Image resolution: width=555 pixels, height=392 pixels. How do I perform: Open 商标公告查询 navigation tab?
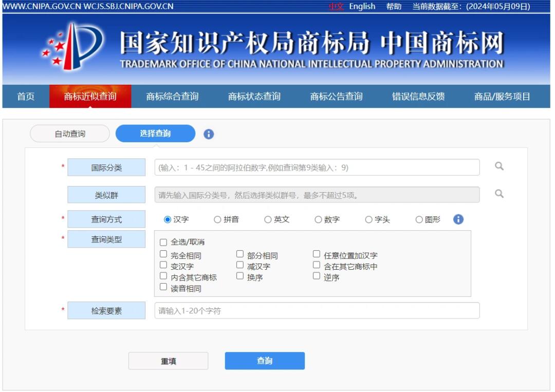click(x=336, y=96)
